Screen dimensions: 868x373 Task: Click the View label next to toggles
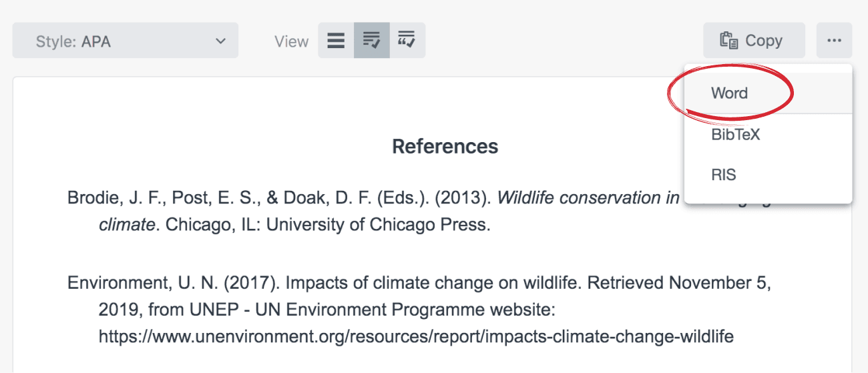point(291,41)
